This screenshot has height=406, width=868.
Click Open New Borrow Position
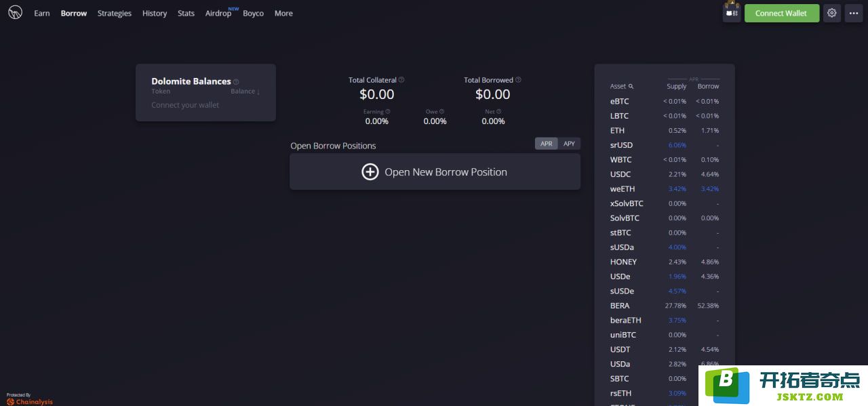tap(435, 172)
